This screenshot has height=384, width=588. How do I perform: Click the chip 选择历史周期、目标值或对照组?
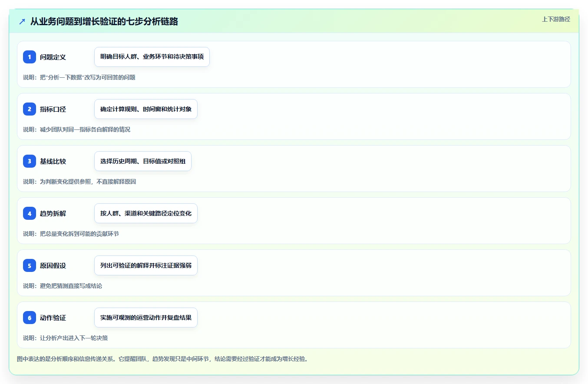143,161
